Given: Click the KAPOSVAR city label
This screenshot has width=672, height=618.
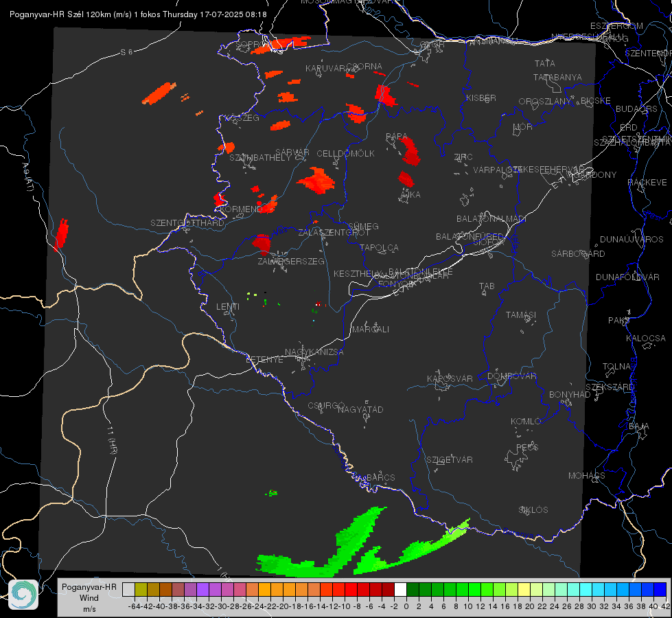Looking at the screenshot, I should point(450,378).
